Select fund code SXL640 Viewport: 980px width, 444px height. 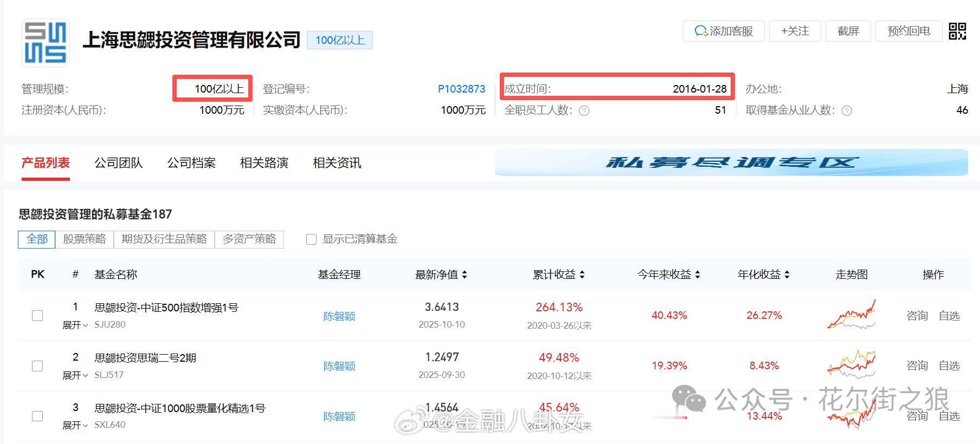(x=110, y=425)
